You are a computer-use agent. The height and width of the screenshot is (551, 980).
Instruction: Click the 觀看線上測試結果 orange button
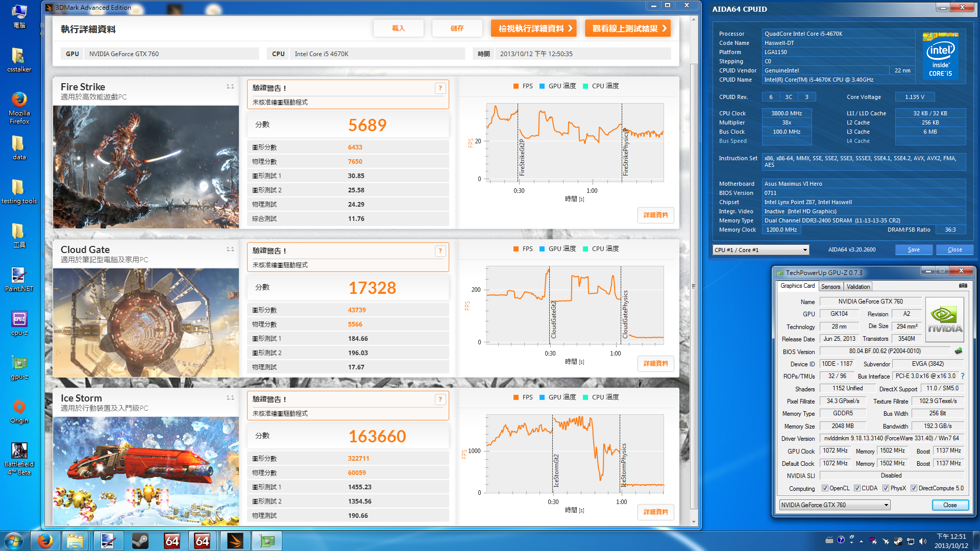coord(628,29)
